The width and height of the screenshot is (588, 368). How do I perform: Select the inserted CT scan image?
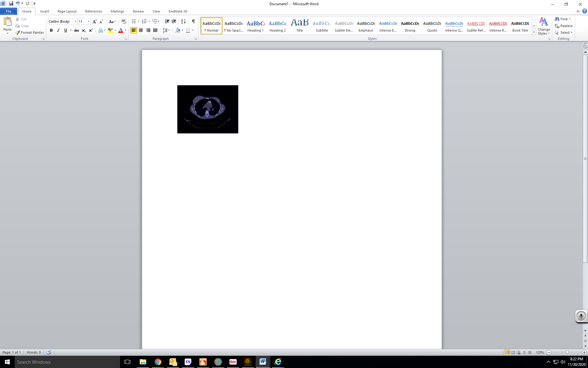coord(208,109)
